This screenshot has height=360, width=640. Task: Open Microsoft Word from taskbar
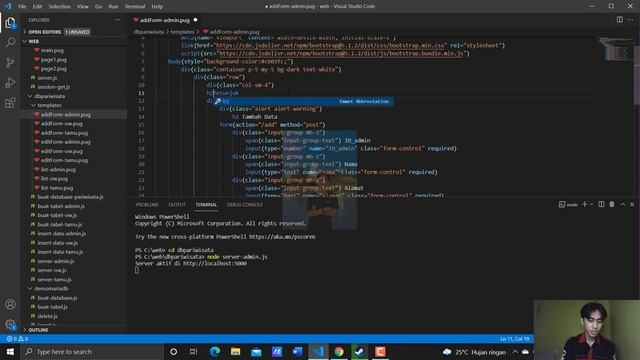pos(298,351)
